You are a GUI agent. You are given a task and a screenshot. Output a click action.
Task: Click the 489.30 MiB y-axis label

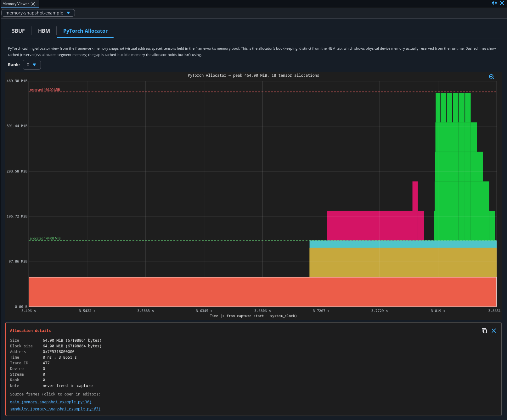coord(17,81)
